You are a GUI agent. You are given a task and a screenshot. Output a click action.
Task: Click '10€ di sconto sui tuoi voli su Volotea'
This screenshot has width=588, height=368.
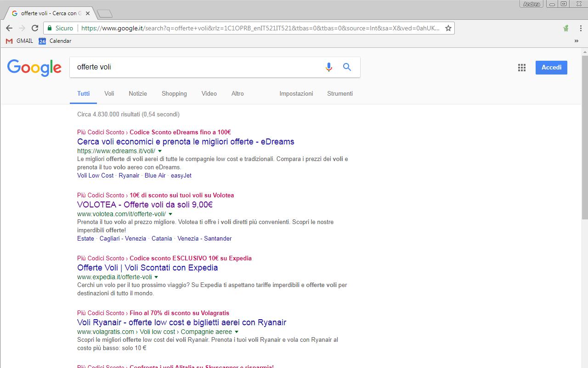(181, 195)
